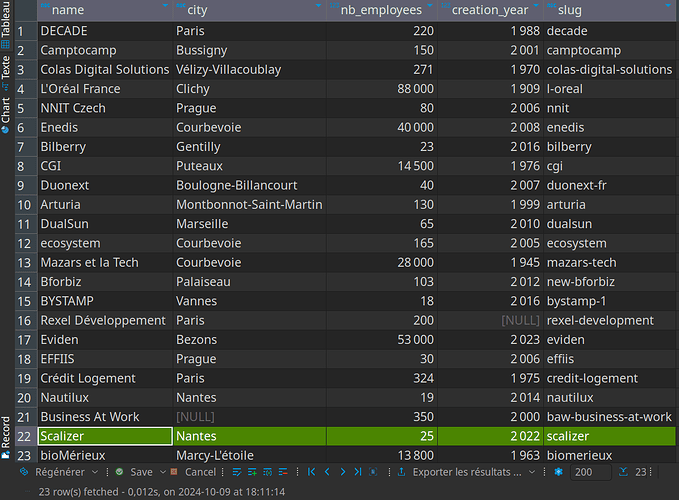The image size is (679, 500).
Task: Click the bystamp-1 slug cell
Action: 610,301
